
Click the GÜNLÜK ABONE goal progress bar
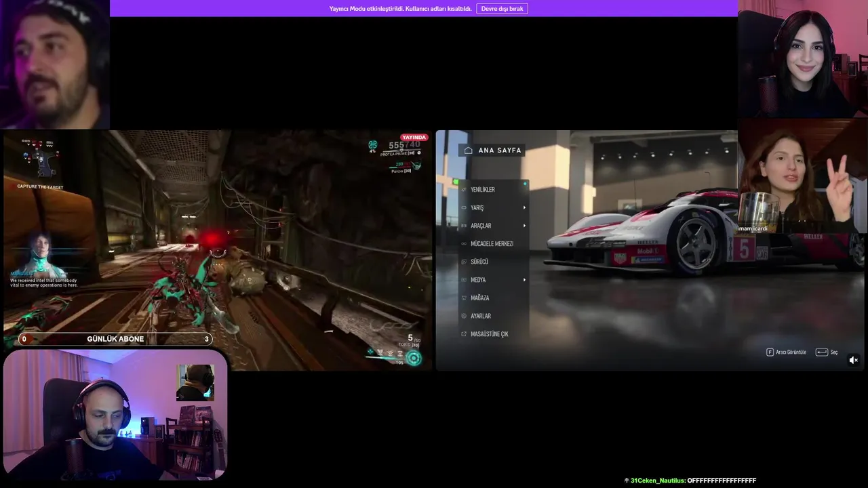115,339
